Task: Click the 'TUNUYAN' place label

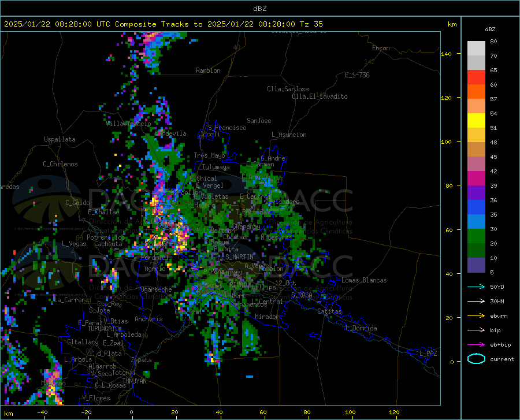Action: click(x=134, y=381)
